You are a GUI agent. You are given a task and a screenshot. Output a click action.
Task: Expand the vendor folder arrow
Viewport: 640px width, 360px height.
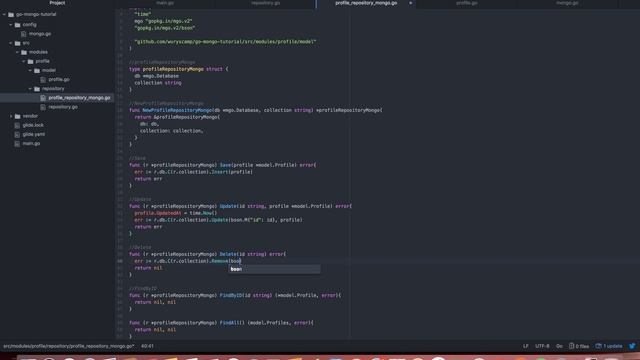click(11, 116)
